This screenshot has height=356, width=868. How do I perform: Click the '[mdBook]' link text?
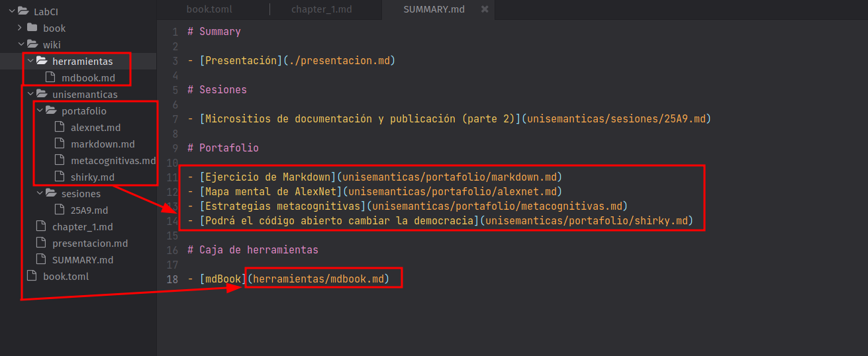(x=223, y=279)
